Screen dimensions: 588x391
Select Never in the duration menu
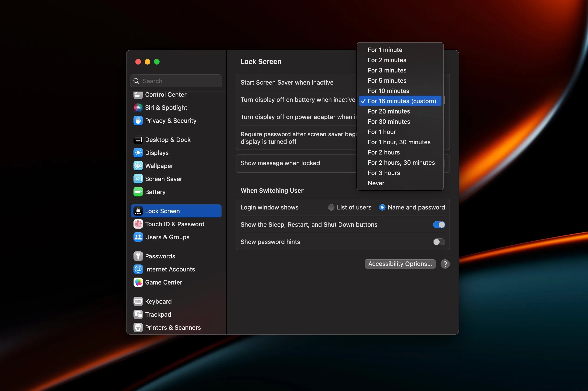[376, 183]
